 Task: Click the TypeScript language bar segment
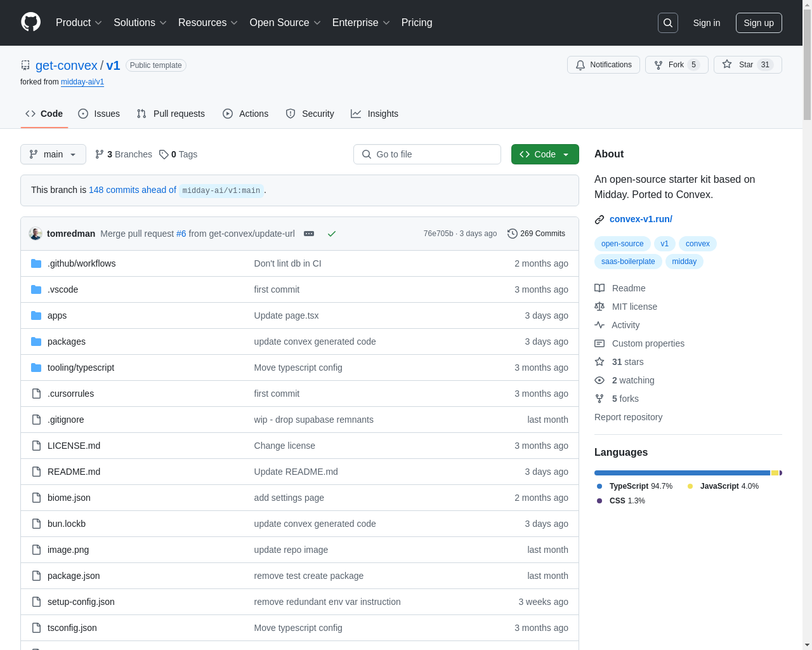pyautogui.click(x=682, y=473)
